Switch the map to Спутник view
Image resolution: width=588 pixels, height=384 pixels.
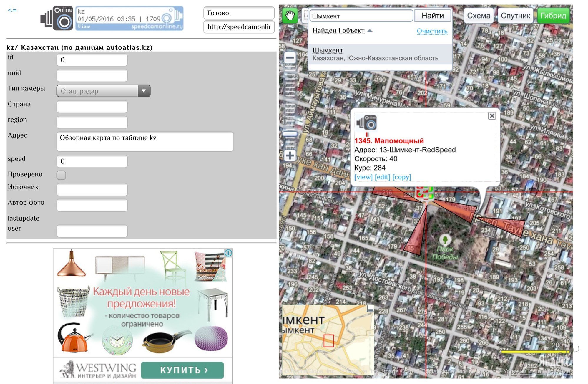pos(515,16)
